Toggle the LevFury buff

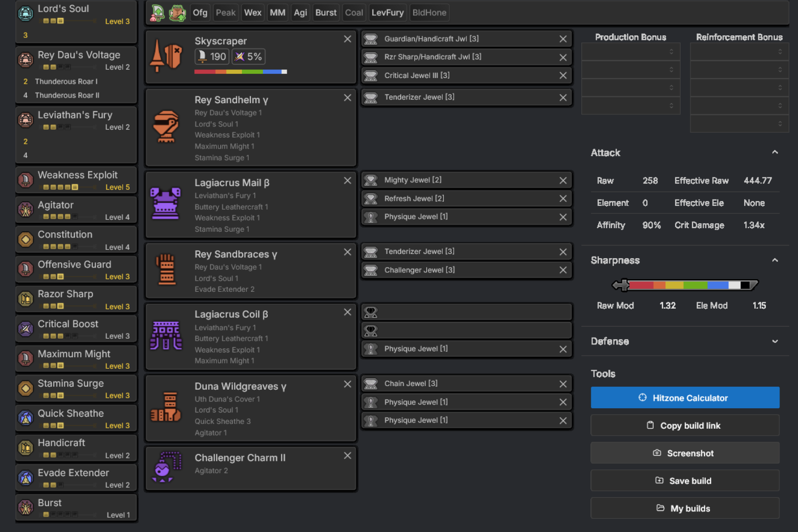click(387, 13)
